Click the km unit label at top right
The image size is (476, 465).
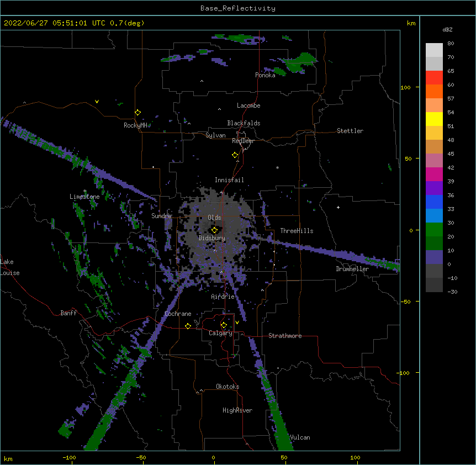tap(411, 23)
